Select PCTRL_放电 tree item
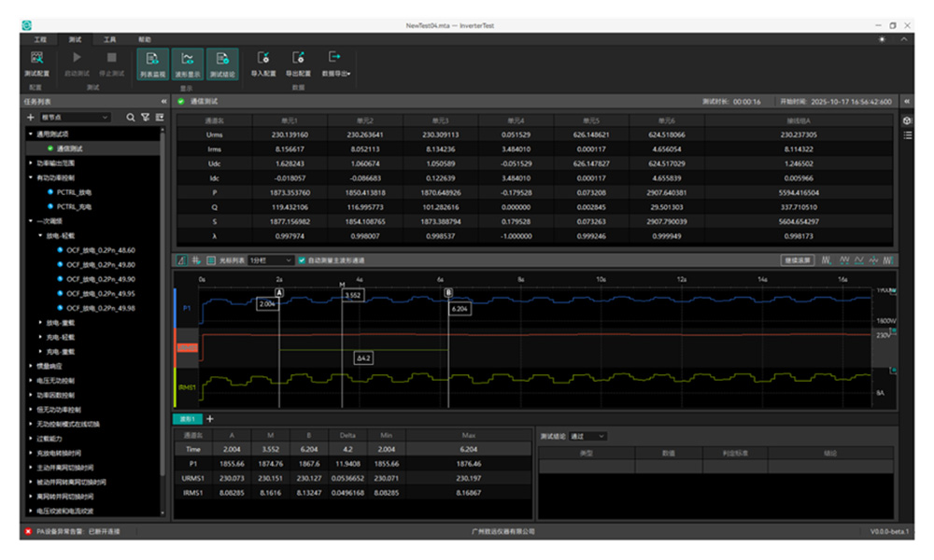Screen dimensions: 934x560 coord(74,192)
